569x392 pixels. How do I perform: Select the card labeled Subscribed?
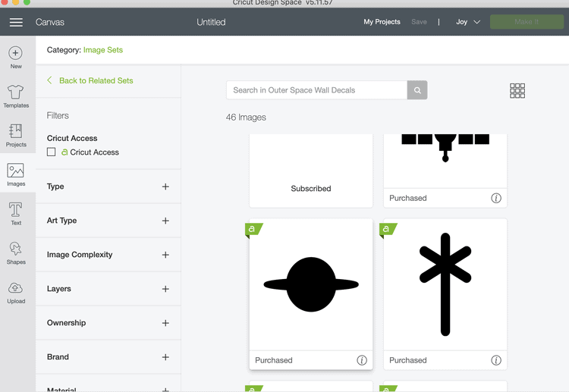[x=311, y=171]
